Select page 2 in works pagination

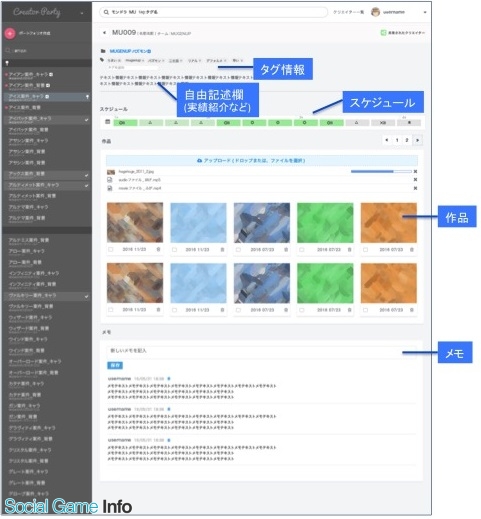tap(407, 140)
